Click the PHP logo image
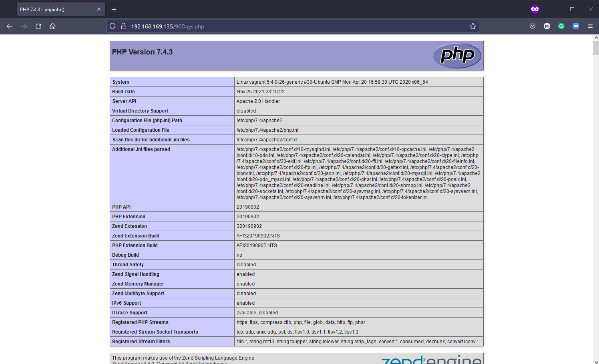Image resolution: width=599 pixels, height=364 pixels. [457, 55]
